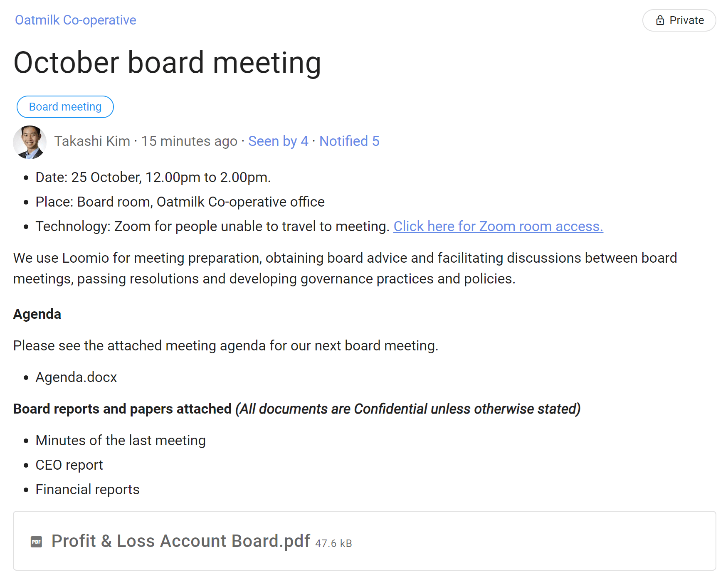The image size is (728, 579).
Task: Click the 15 minutes ago timestamp
Action: 189,141
